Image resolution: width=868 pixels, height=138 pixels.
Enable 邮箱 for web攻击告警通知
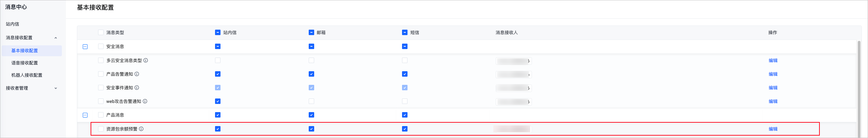coord(311,101)
